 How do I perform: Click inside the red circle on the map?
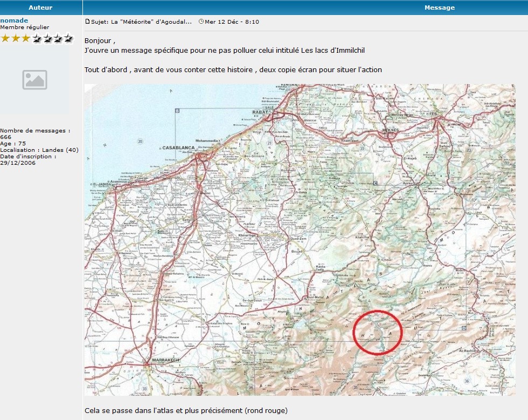[x=377, y=332]
